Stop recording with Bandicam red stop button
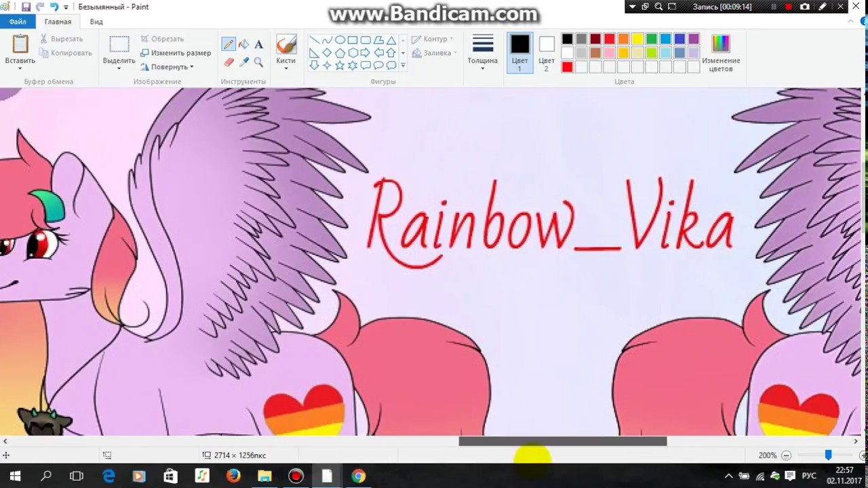This screenshot has height=488, width=868. tap(789, 7)
